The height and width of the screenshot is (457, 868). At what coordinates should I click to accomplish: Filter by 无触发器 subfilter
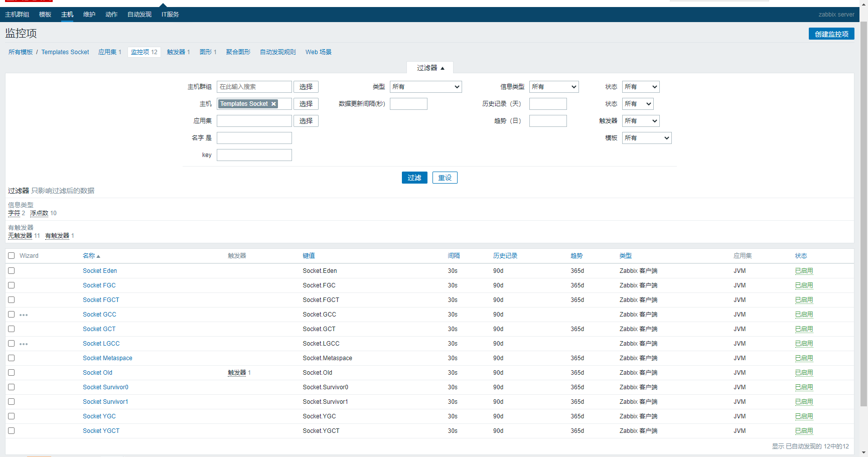tap(20, 236)
